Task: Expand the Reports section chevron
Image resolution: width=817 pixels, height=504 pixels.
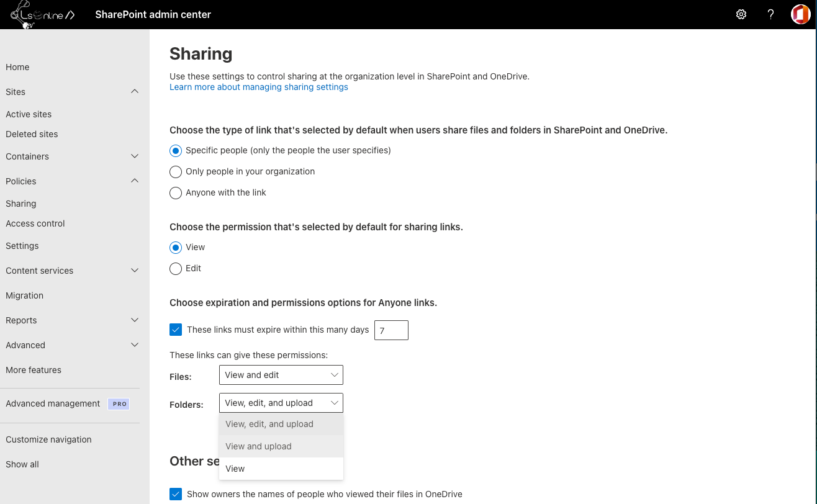Action: (135, 320)
